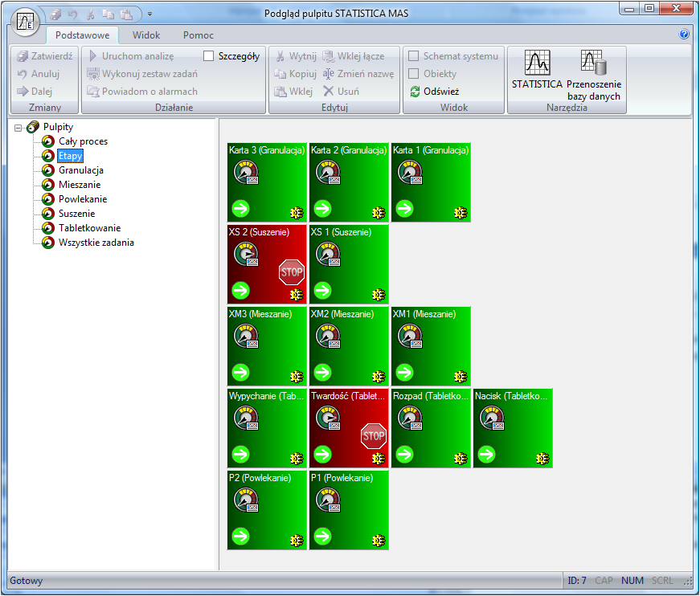Click the gear icon on Nacisk tile
This screenshot has width=700, height=596.
coord(542,459)
